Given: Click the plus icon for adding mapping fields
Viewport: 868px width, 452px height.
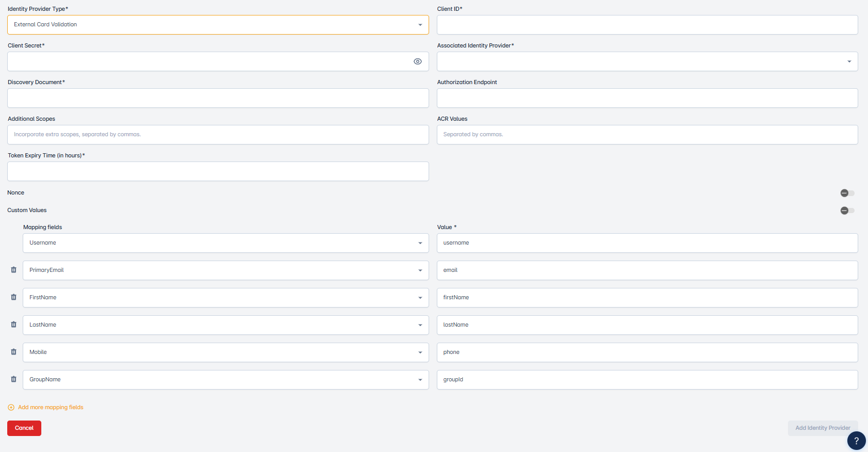Looking at the screenshot, I should [11, 408].
